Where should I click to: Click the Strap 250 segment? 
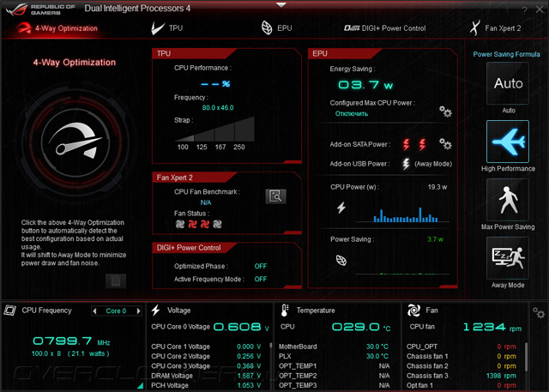[244, 130]
